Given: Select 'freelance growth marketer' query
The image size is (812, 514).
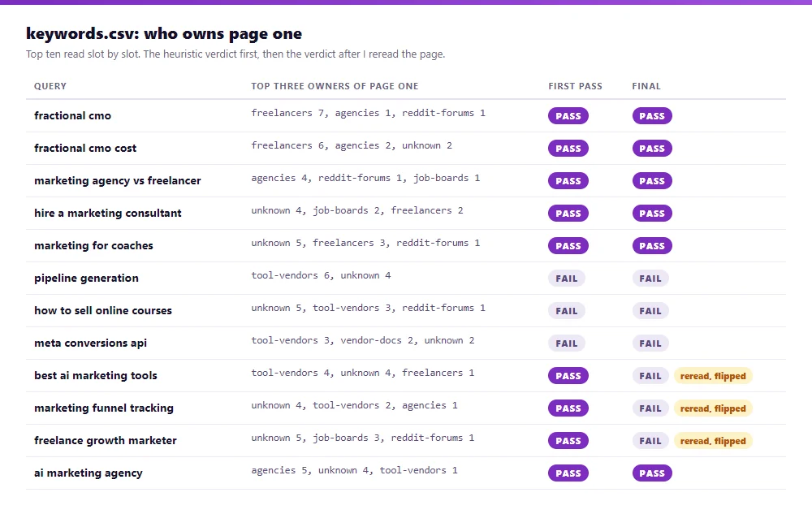Looking at the screenshot, I should 106,440.
